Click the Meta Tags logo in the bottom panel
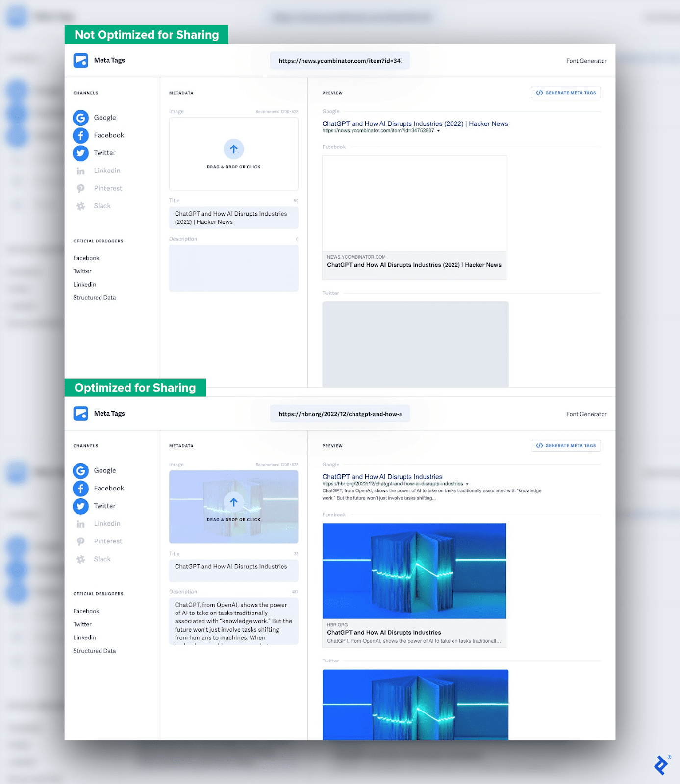Screen dimensions: 680x784 [80, 413]
